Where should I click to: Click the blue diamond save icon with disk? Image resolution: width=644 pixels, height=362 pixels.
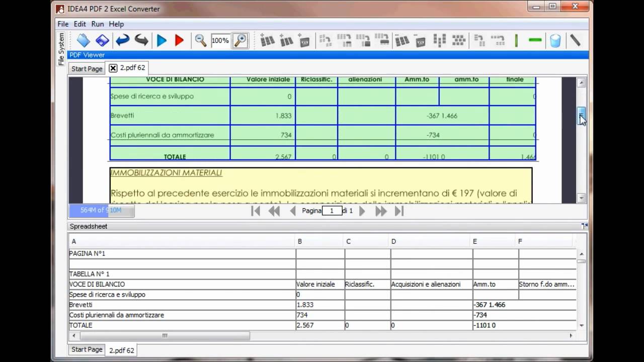coord(102,40)
